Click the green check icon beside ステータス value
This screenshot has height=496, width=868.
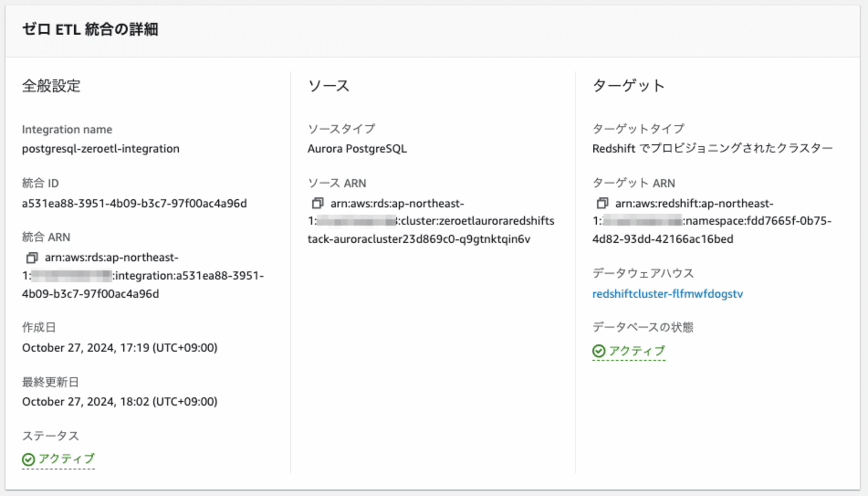[x=28, y=460]
